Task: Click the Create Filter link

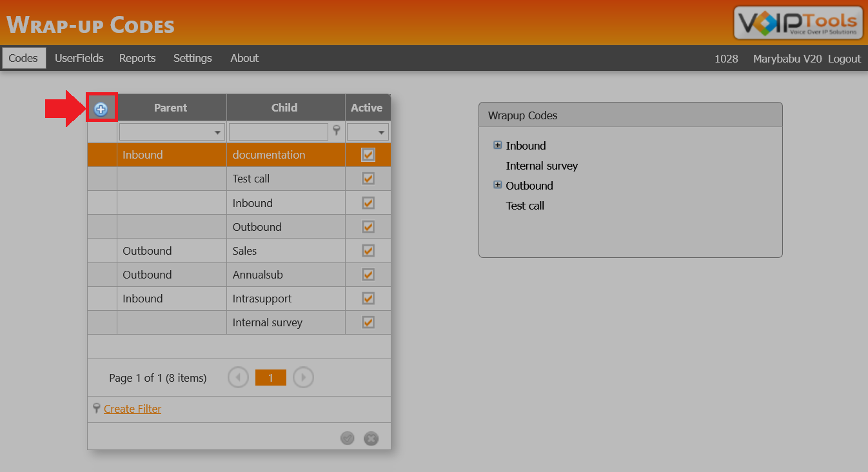Action: pyautogui.click(x=132, y=408)
